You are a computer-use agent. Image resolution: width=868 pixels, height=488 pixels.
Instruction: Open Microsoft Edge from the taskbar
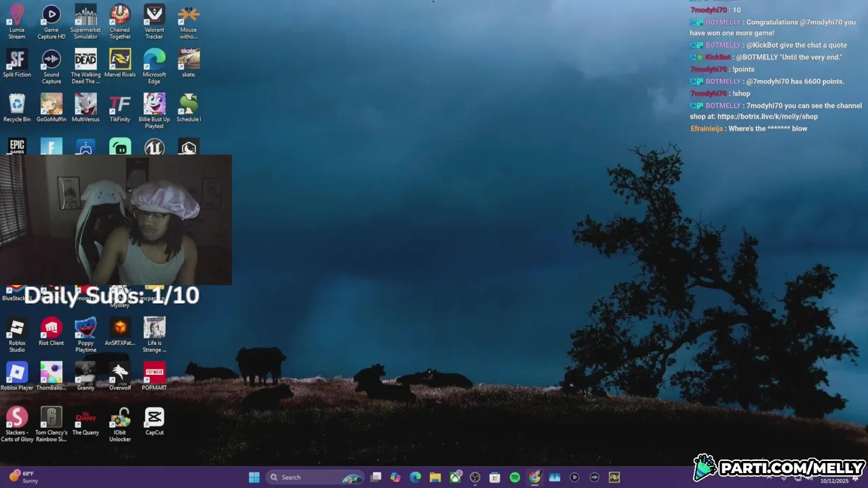click(x=415, y=477)
